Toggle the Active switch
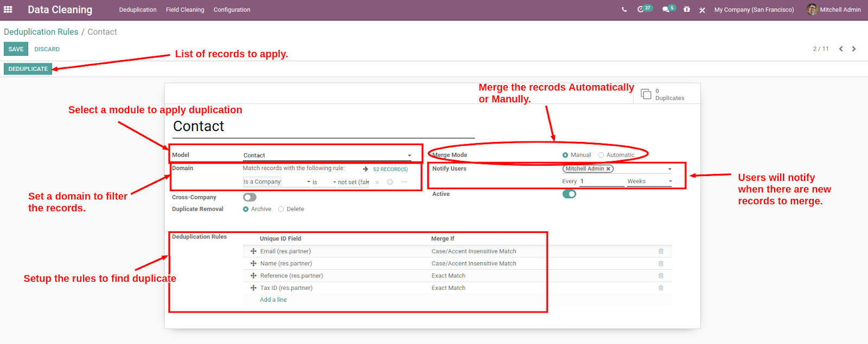Screen dimensions: 868x344 [569, 194]
